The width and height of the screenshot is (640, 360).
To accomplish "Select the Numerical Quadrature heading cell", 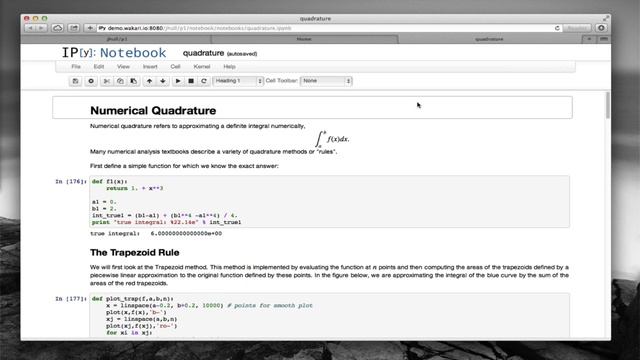I will pyautogui.click(x=312, y=108).
